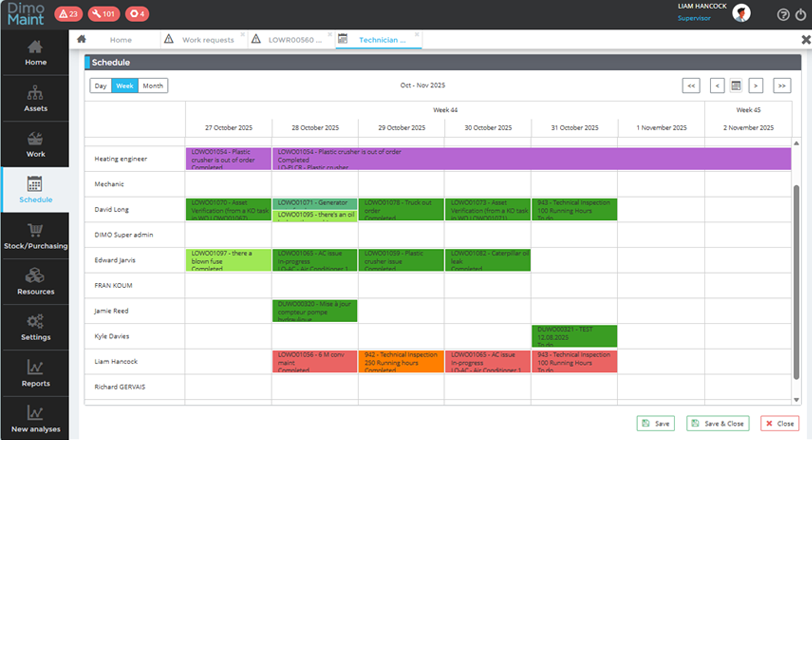This screenshot has height=650, width=812.
Task: Click the work requests warning badge showing 23
Action: [x=68, y=14]
